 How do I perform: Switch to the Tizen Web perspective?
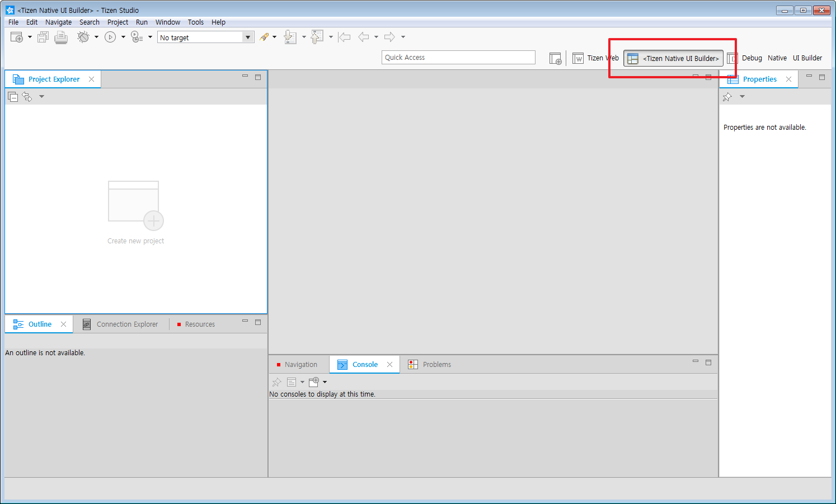[595, 58]
